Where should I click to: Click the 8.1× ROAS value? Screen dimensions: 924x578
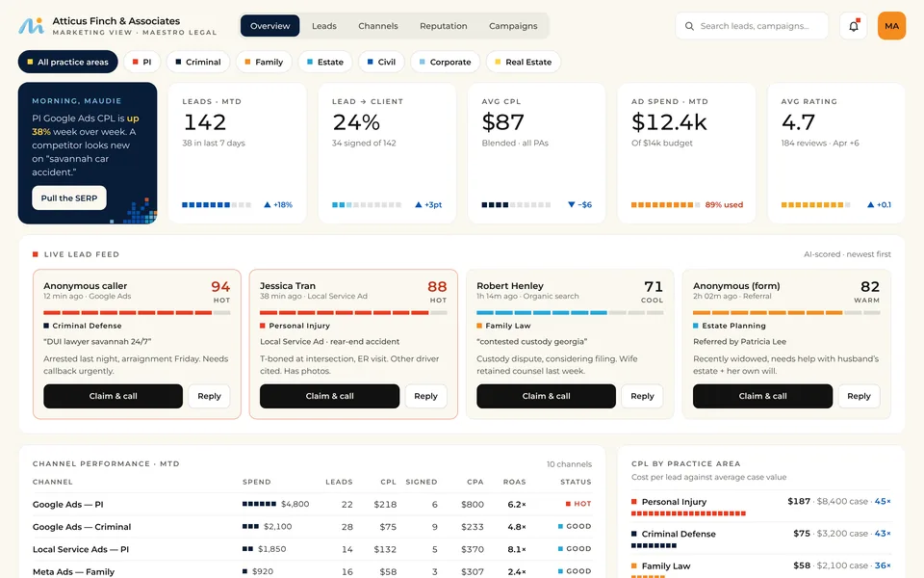[517, 549]
